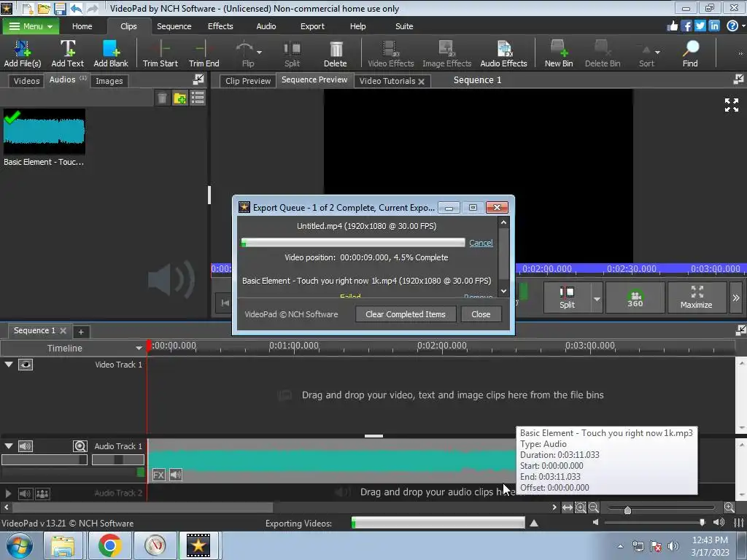Click Clear Completed Items button

[406, 314]
